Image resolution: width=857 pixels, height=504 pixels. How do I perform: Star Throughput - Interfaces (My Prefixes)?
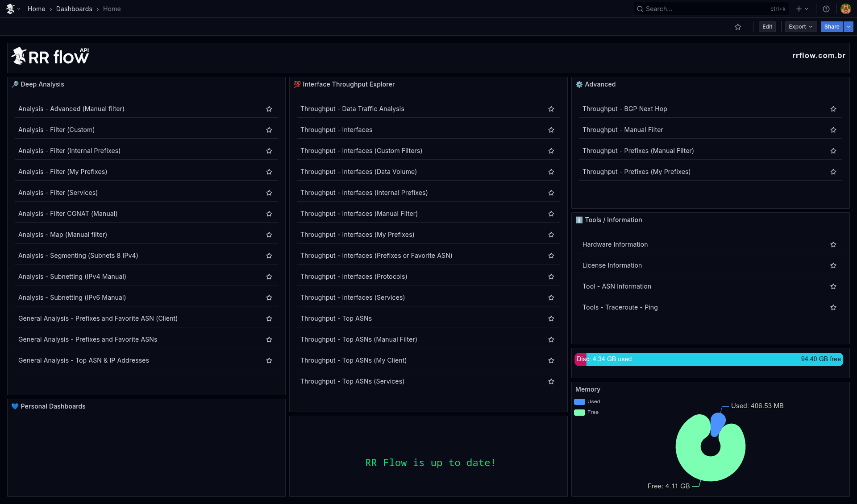tap(551, 235)
